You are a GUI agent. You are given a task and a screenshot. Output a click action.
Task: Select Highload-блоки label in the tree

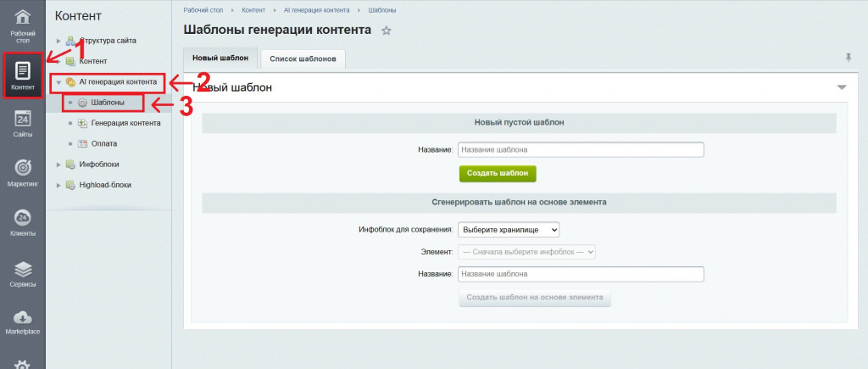point(105,185)
